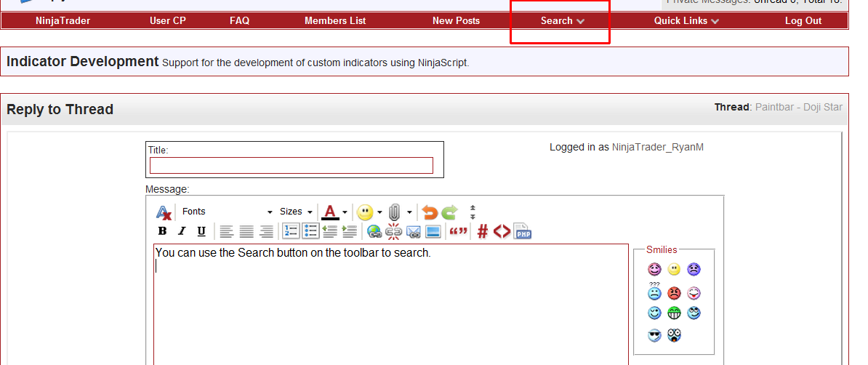This screenshot has height=365, width=868.
Task: Click the editor size up arrow
Action: coord(473,208)
